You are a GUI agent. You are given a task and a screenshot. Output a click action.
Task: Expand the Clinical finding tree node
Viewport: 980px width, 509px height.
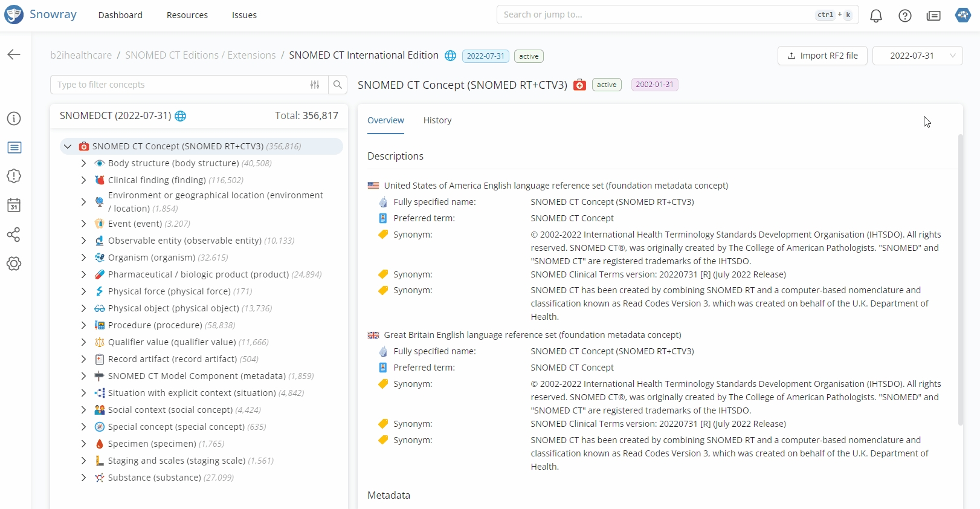83,180
